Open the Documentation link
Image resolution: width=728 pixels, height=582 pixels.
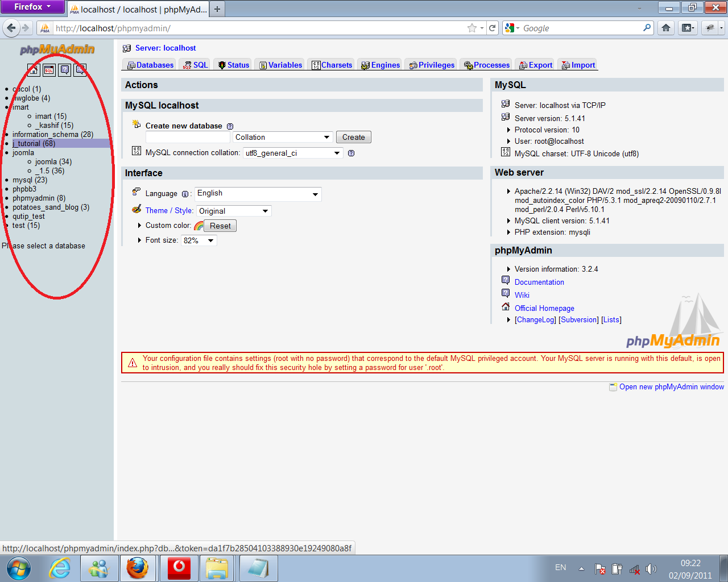539,282
